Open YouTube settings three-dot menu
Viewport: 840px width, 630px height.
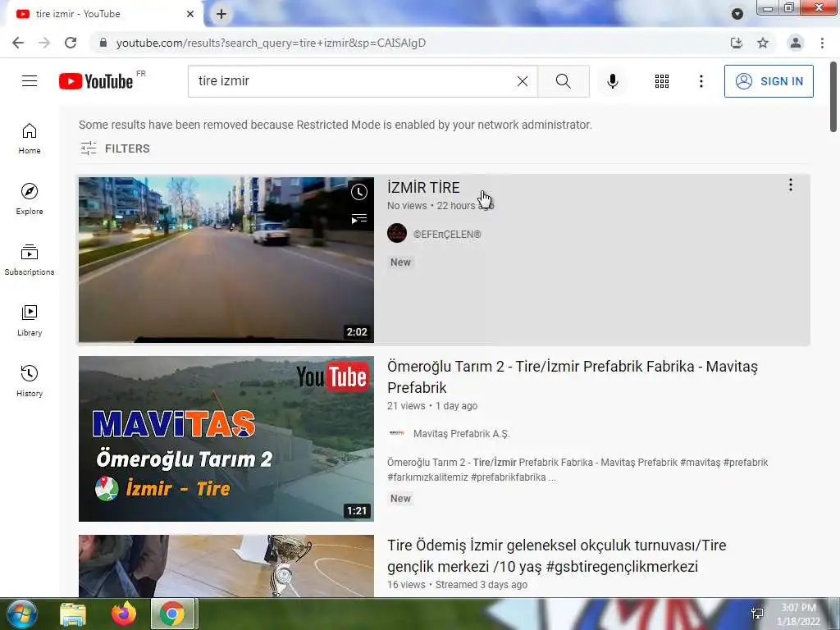click(701, 81)
